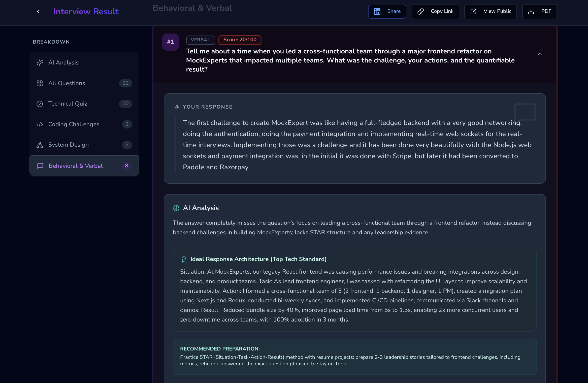Open the Technical Quiz section
588x383 pixels.
[x=68, y=104]
